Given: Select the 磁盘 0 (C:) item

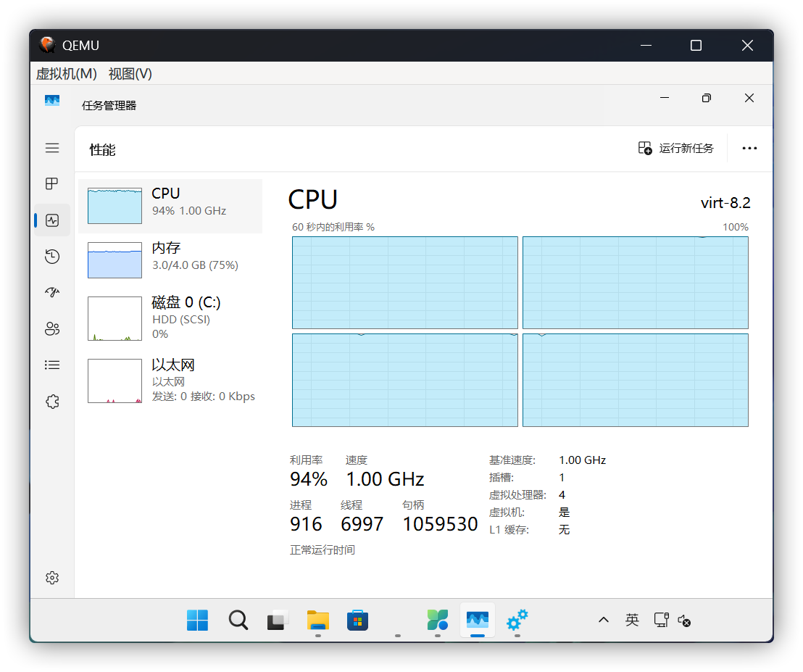Looking at the screenshot, I should click(x=170, y=318).
